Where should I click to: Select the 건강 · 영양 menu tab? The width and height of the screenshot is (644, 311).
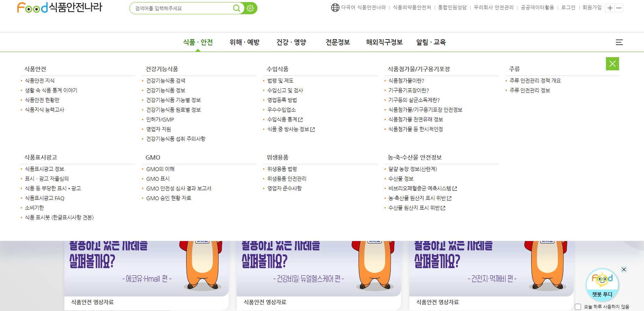(291, 42)
